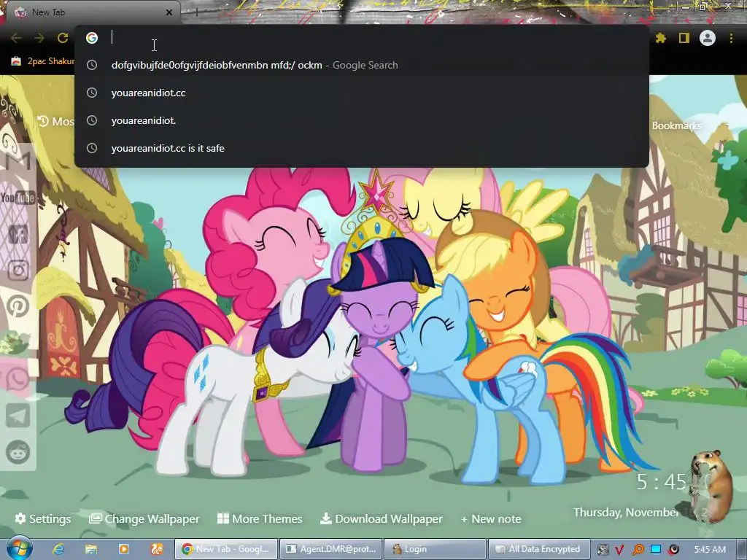Select the youareanidiot.cc suggestion

click(362, 93)
